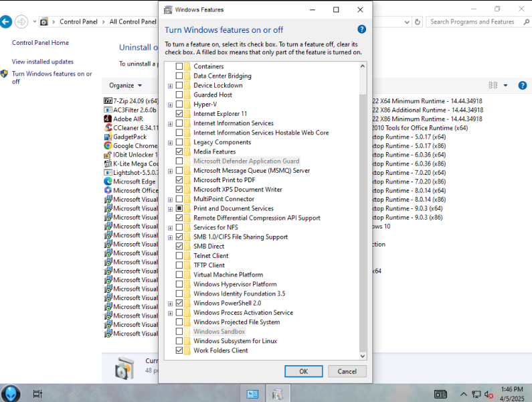The width and height of the screenshot is (532, 402).
Task: Click All Control Panel breadcrumb item
Action: [x=132, y=21]
